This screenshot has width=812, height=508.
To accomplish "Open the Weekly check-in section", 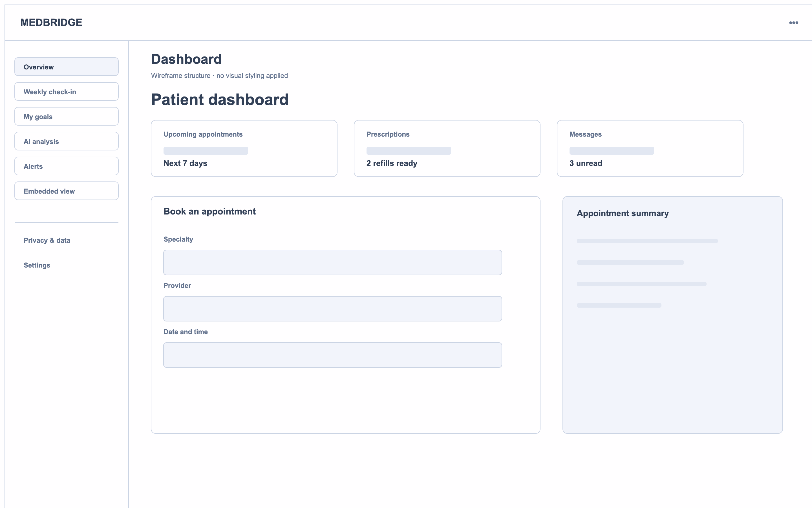I will 67,91.
